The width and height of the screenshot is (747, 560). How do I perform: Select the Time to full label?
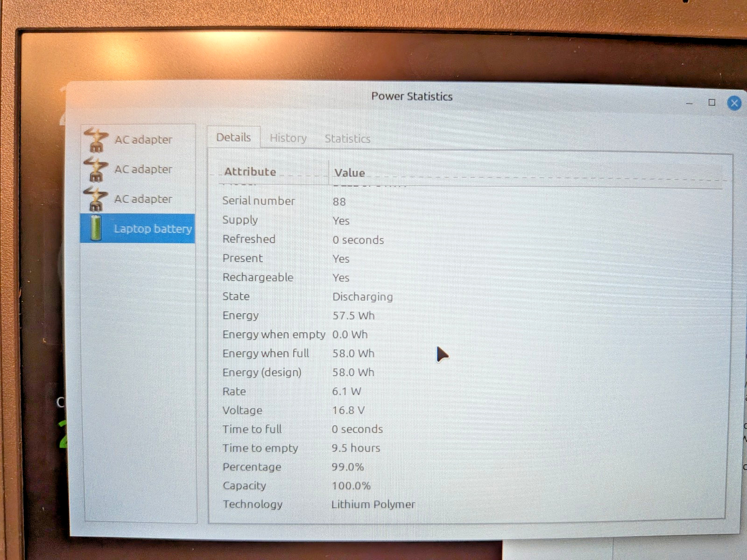(x=252, y=429)
